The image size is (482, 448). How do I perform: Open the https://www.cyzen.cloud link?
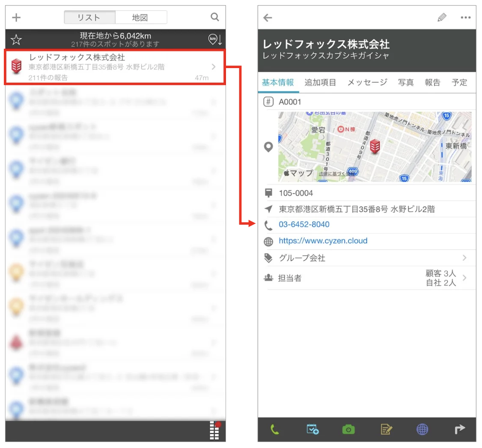click(323, 241)
